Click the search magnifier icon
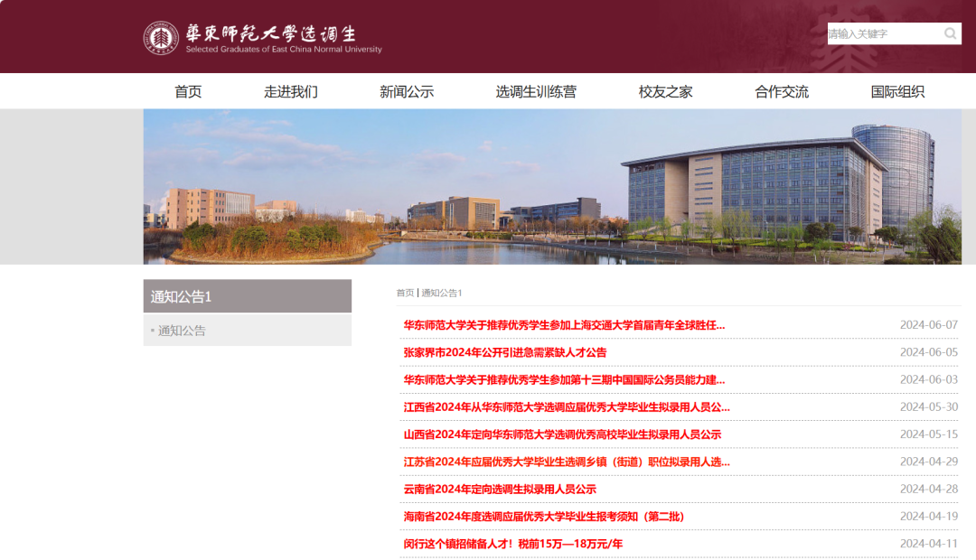This screenshot has width=976, height=560. (950, 34)
